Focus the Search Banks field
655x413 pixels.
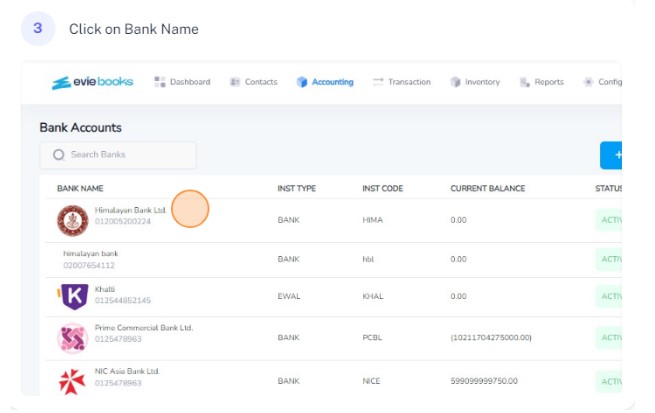click(x=118, y=155)
